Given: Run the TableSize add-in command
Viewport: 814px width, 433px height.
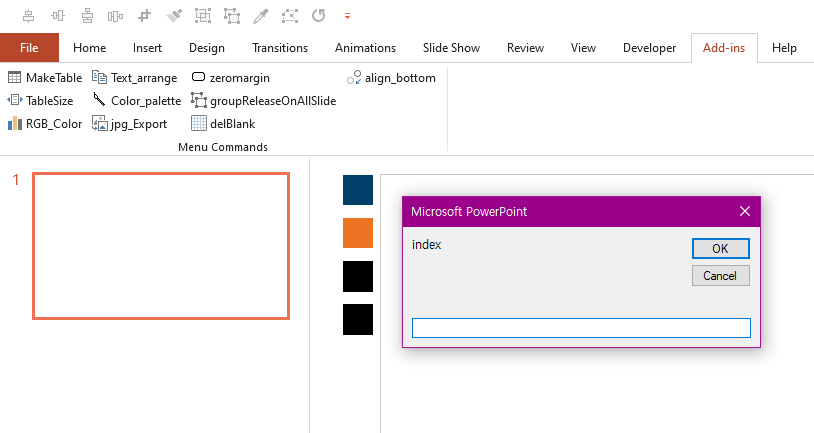Looking at the screenshot, I should (x=40, y=101).
